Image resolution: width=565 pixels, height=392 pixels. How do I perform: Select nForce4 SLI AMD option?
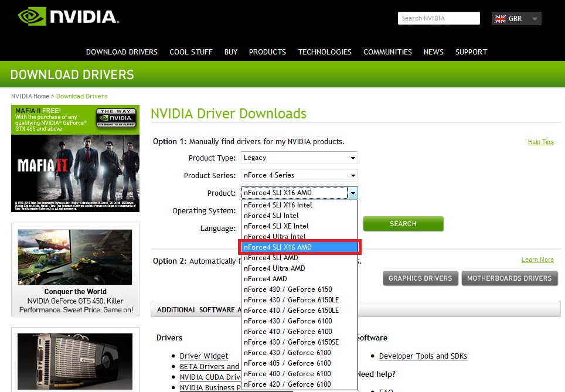(x=299, y=258)
